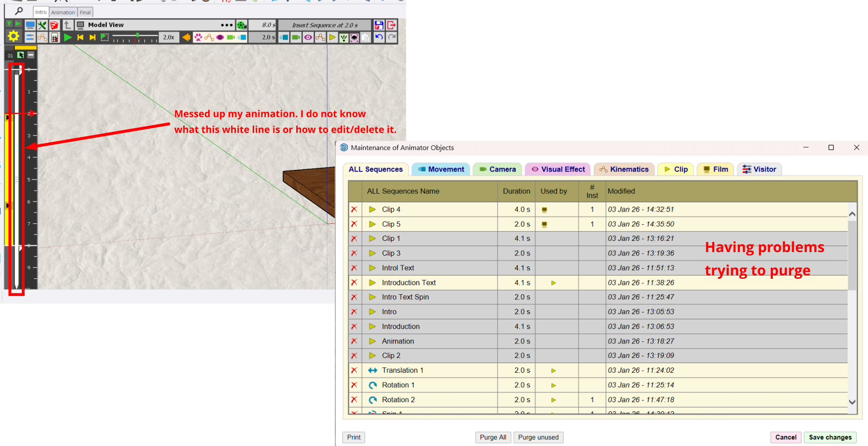The width and height of the screenshot is (868, 446).
Task: Open the three-dots menu beside Model View
Action: pos(227,25)
